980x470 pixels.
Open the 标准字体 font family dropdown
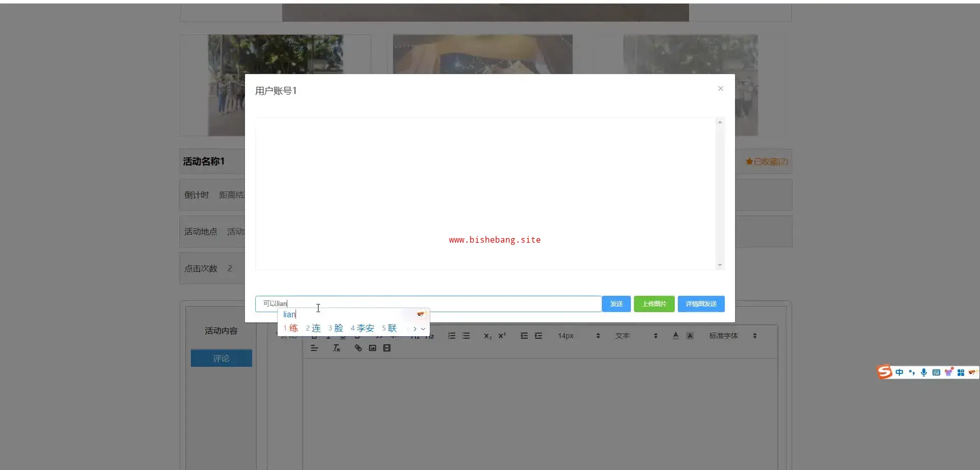732,336
